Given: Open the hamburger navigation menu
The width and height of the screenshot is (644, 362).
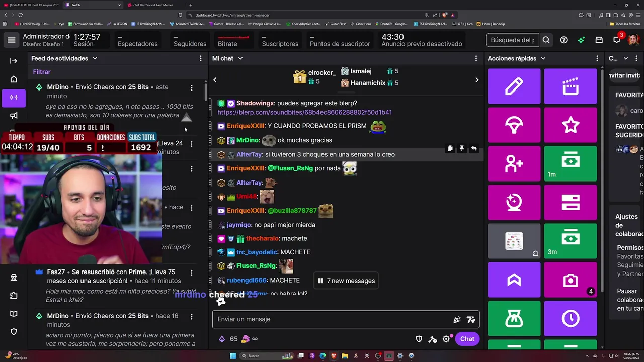Looking at the screenshot, I should (x=12, y=40).
